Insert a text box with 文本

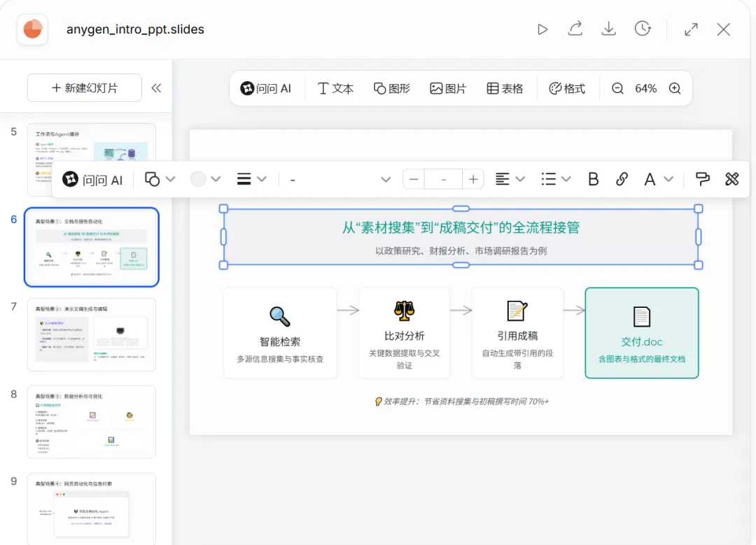335,89
